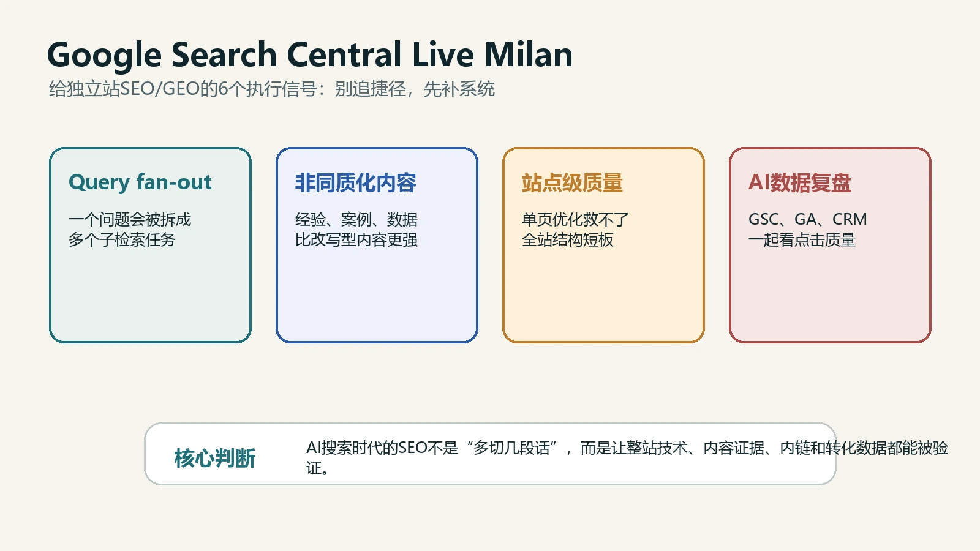Select the subtitle "给独立站SEO/GEO的6个执行信号"
The height and width of the screenshot is (551, 980).
(183, 89)
